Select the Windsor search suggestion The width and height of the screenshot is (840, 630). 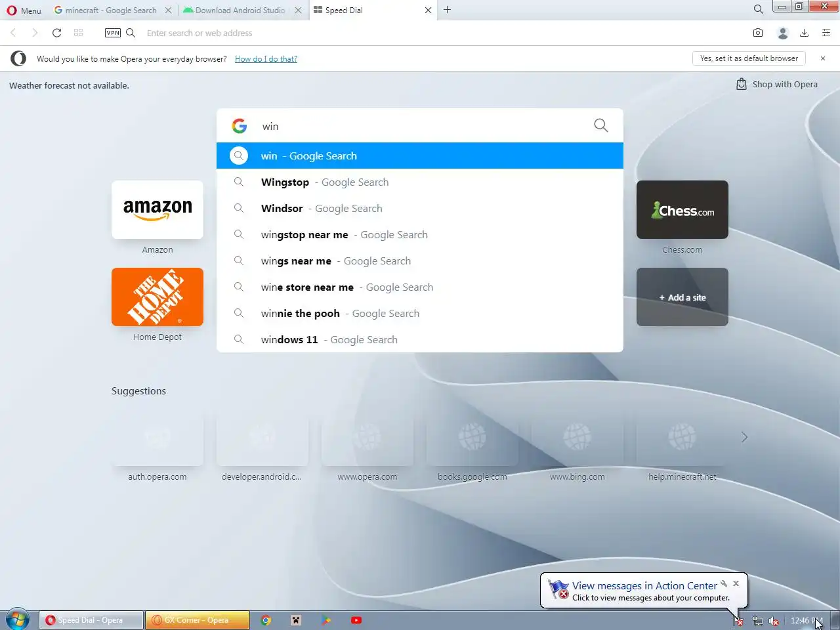point(420,208)
